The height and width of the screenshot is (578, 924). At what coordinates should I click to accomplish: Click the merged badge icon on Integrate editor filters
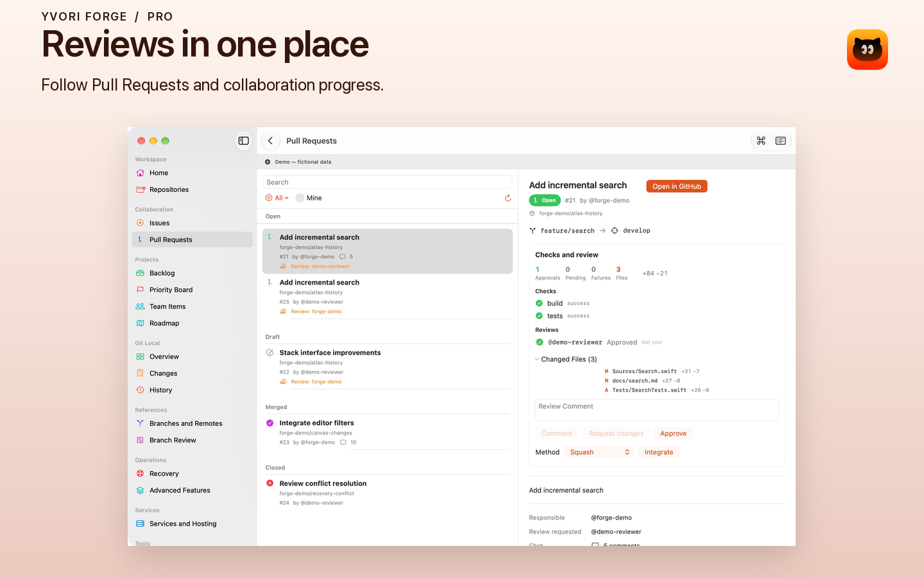[270, 423]
